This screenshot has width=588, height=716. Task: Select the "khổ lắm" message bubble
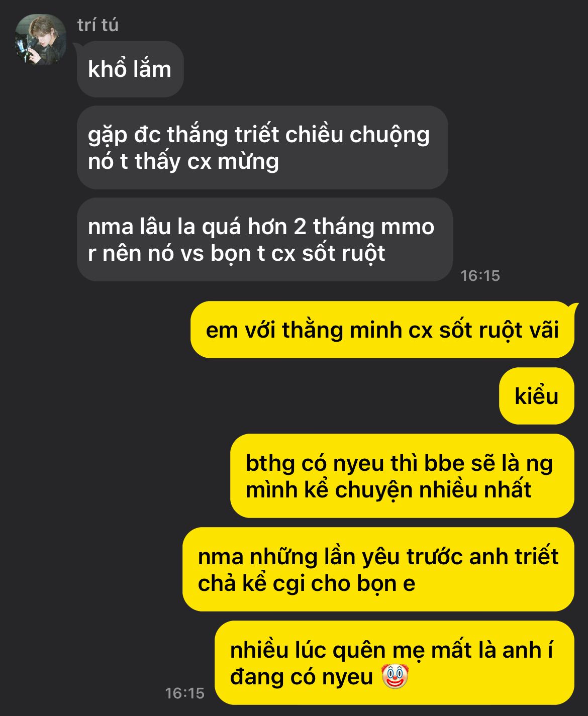coord(130,69)
